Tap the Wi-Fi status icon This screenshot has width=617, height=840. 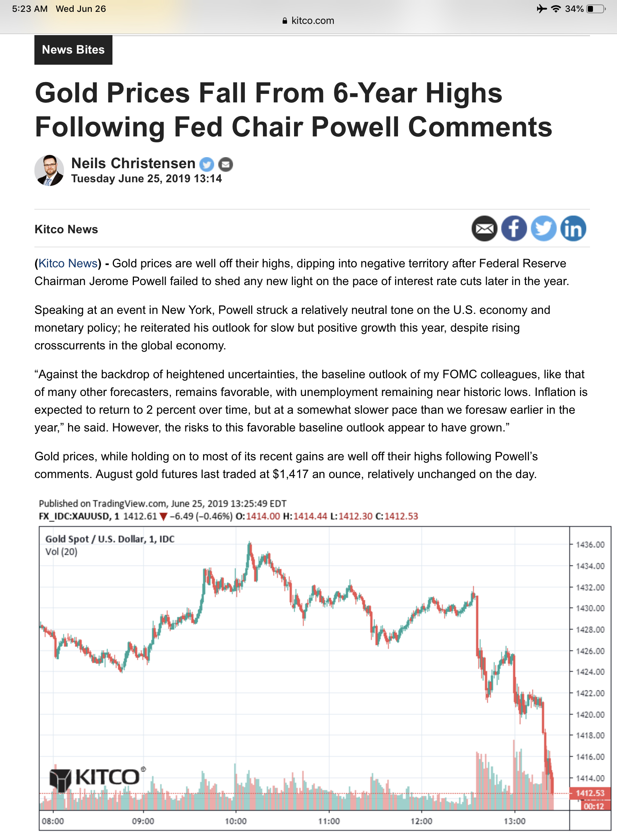(556, 9)
